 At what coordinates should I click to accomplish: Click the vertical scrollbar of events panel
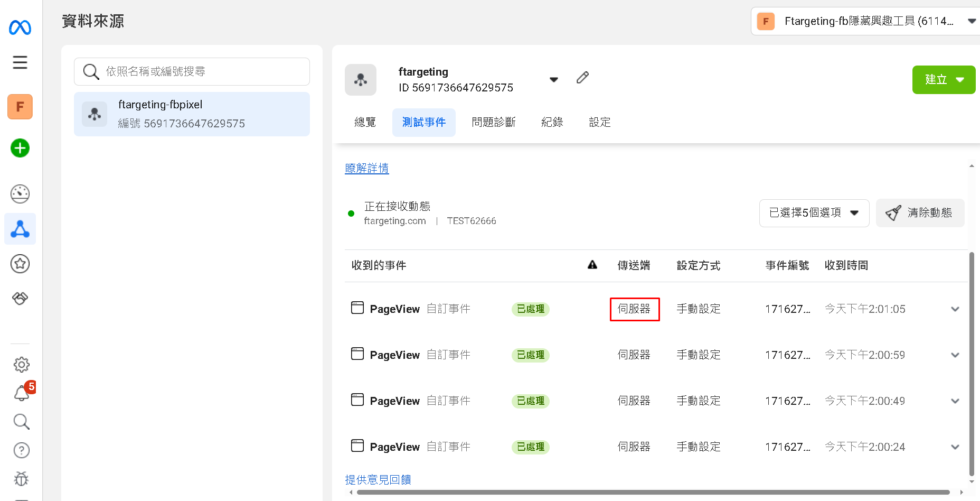pos(972,364)
